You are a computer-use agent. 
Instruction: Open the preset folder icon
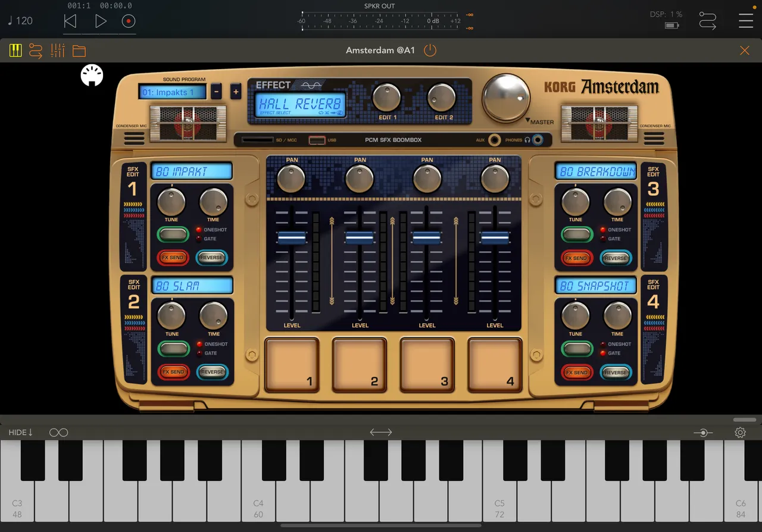pos(79,51)
